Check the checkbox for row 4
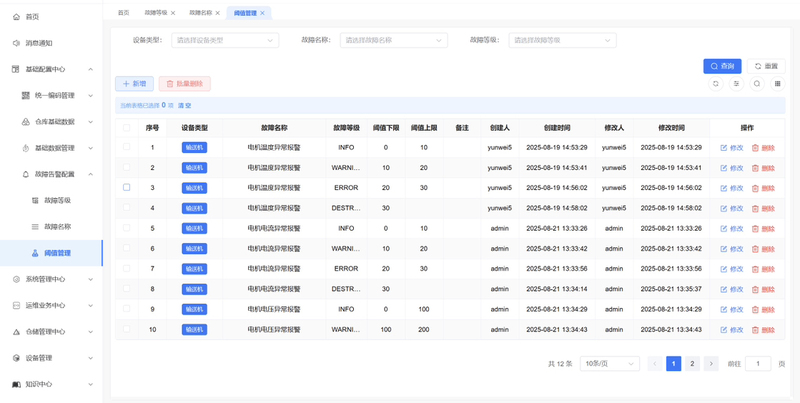 [127, 208]
